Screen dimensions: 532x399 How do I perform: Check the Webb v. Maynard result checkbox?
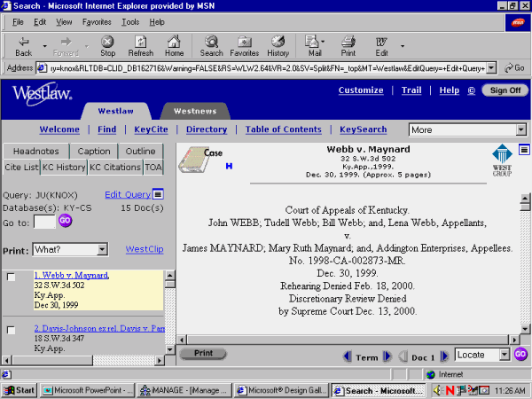[x=12, y=278]
